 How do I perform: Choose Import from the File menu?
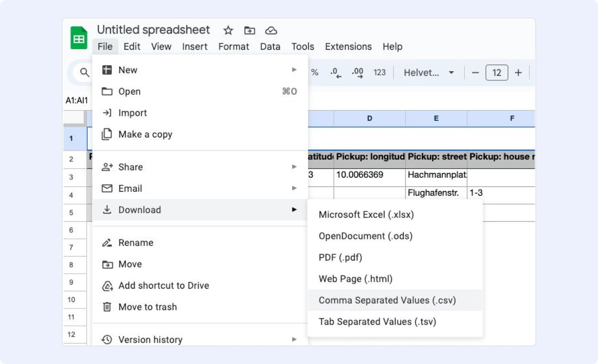[x=200, y=113]
